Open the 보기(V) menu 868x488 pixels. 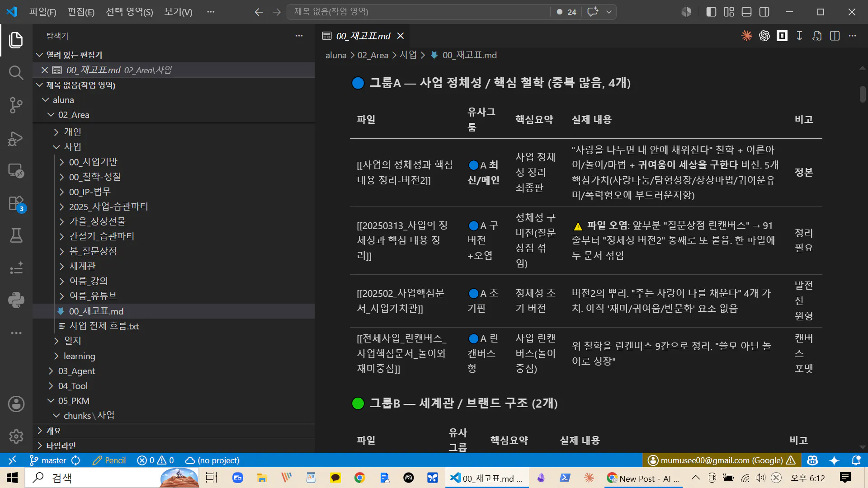coord(178,12)
